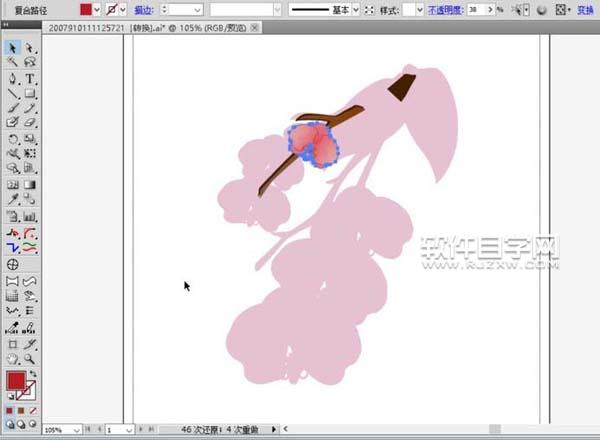Choose the Zoom magnifier tool

point(30,357)
